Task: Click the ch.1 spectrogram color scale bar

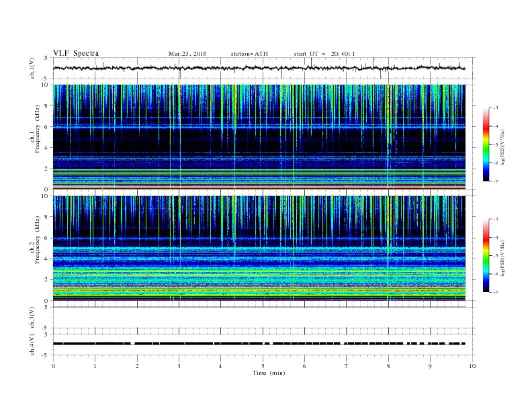Action: point(486,145)
